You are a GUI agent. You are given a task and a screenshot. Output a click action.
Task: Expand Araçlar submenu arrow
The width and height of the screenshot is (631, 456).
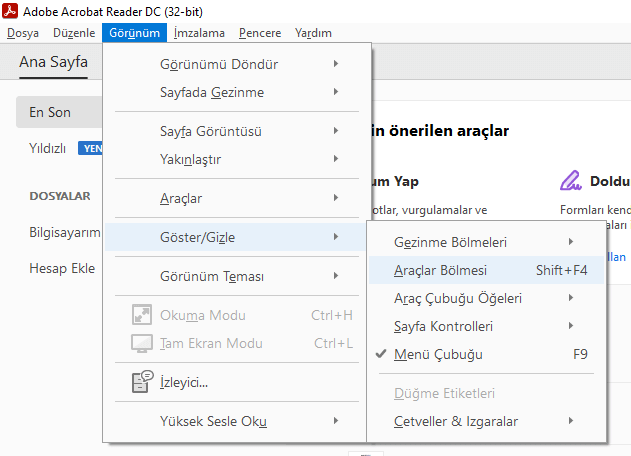pyautogui.click(x=336, y=198)
